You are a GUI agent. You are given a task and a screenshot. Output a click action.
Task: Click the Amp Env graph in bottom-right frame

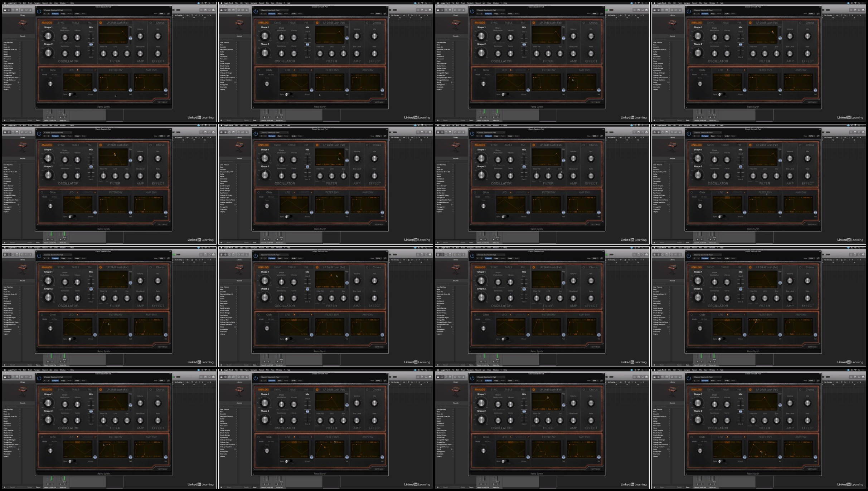click(798, 449)
